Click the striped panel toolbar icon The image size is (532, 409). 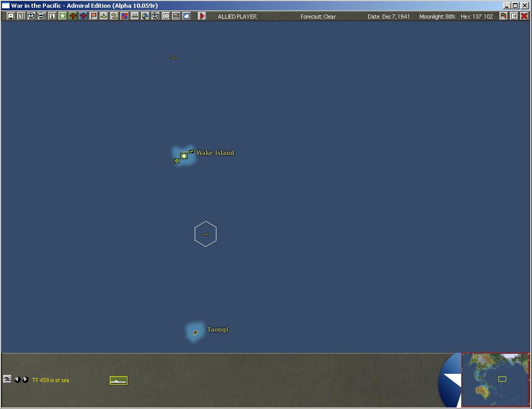[x=176, y=16]
